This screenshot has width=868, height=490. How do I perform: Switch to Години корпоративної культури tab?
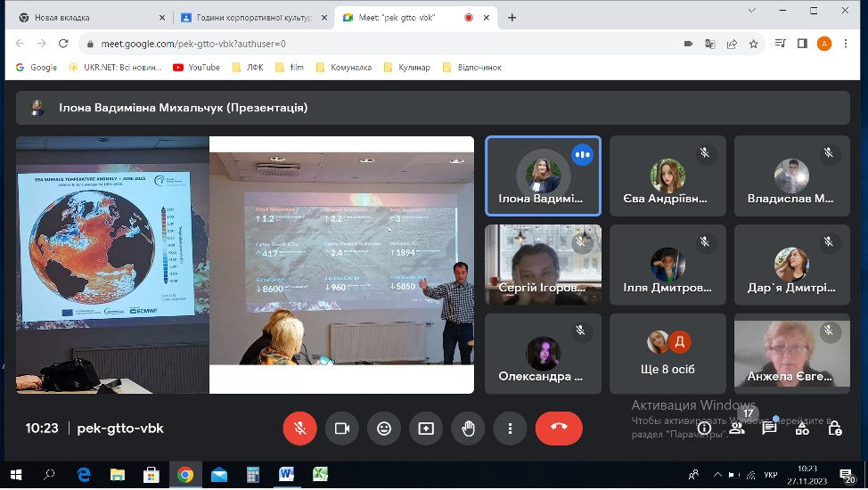point(255,18)
